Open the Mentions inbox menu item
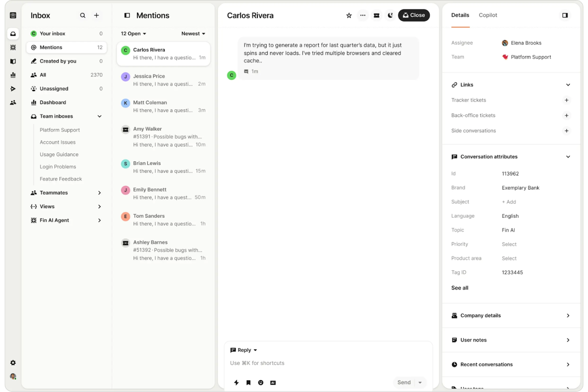The height and width of the screenshot is (392, 588). pyautogui.click(x=51, y=47)
